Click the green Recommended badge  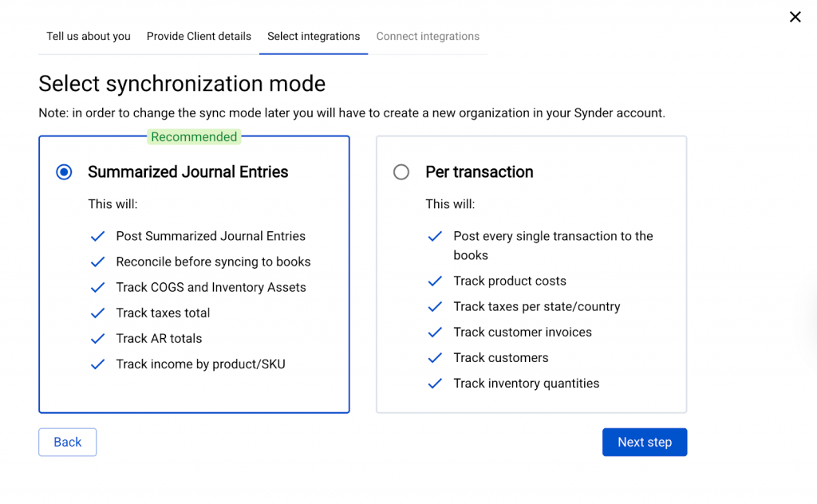point(194,137)
